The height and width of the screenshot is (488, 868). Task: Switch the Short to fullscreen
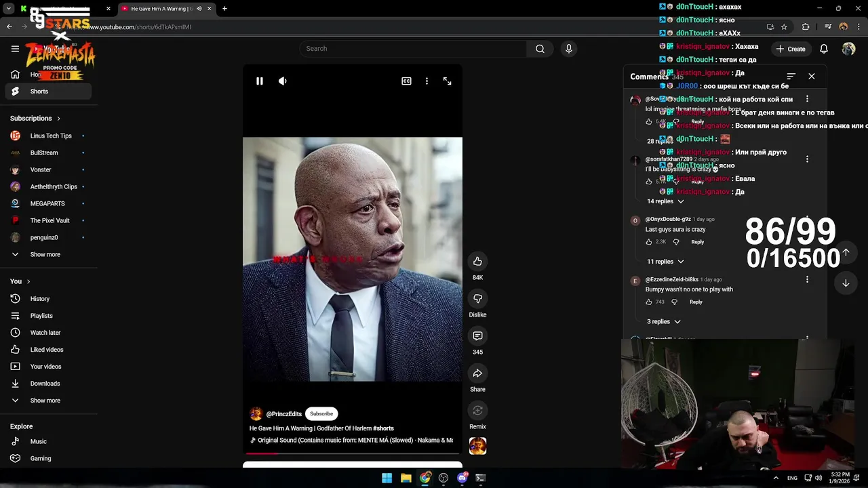[447, 81]
